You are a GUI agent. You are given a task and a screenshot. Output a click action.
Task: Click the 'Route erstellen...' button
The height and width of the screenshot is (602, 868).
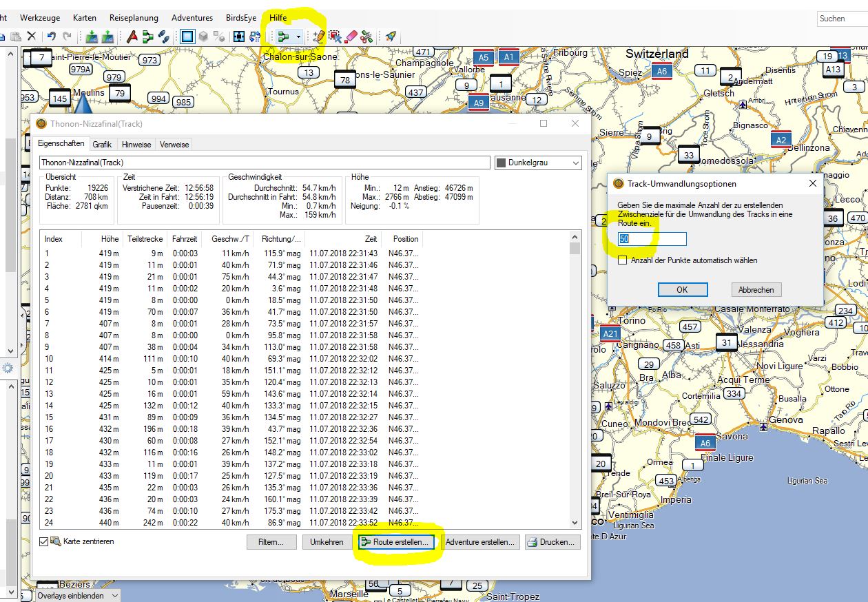(397, 542)
